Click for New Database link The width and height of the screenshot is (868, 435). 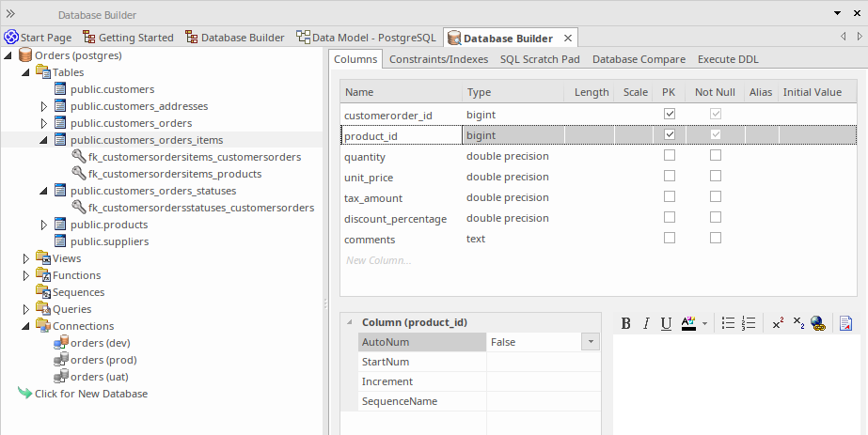point(90,394)
